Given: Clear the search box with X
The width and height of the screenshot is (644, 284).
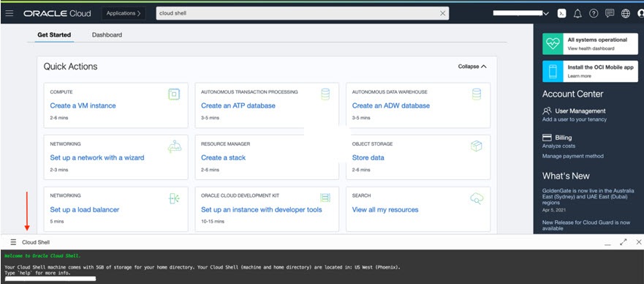Looking at the screenshot, I should 443,13.
